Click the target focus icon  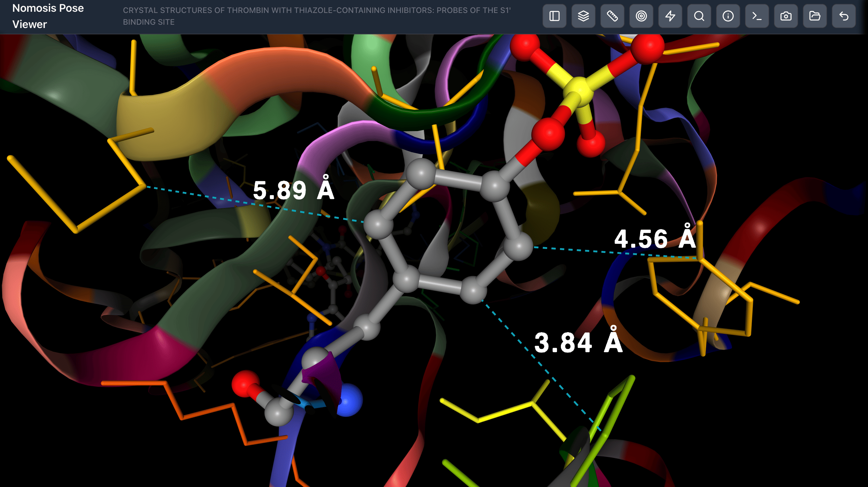[x=641, y=16]
